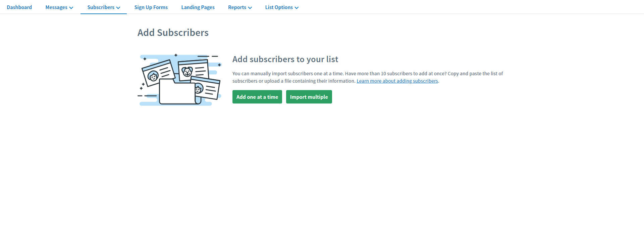Open the Reports chevron arrow
Viewport: 644px width, 247px height.
(x=250, y=8)
